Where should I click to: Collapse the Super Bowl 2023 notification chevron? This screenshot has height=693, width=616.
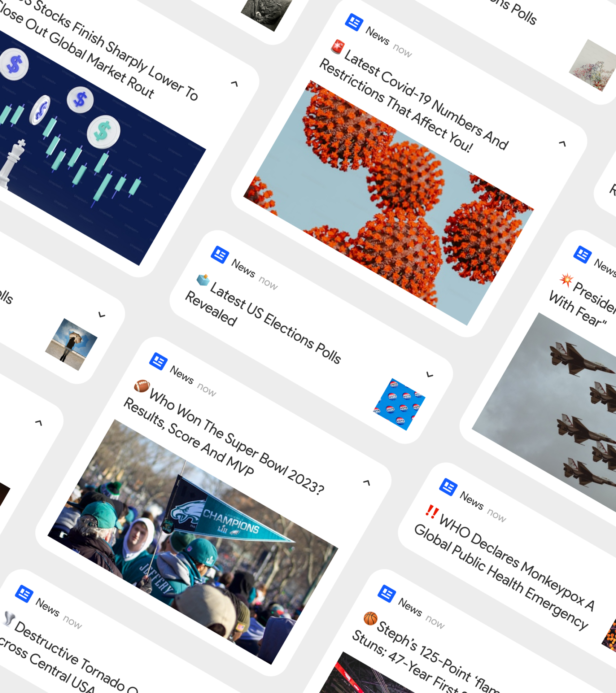click(x=367, y=483)
